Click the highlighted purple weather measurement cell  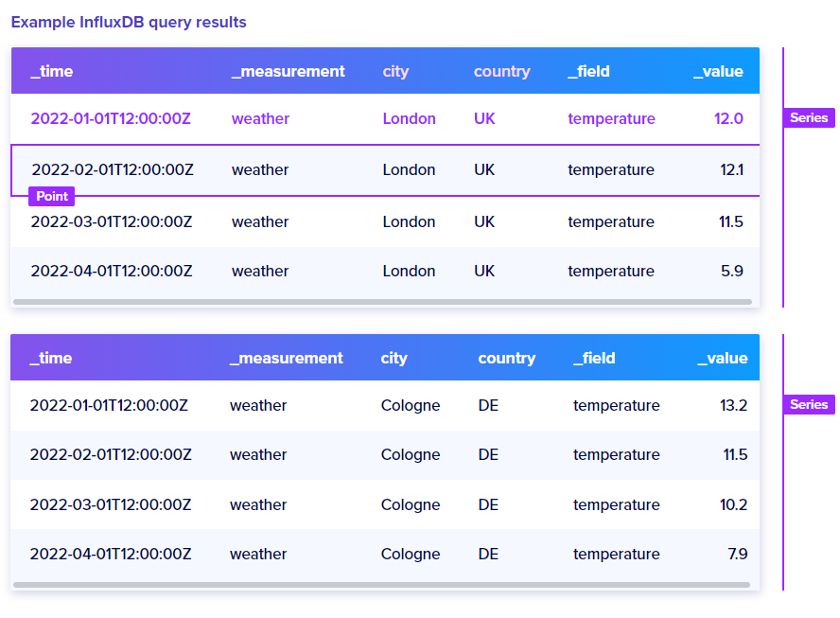pyautogui.click(x=260, y=118)
